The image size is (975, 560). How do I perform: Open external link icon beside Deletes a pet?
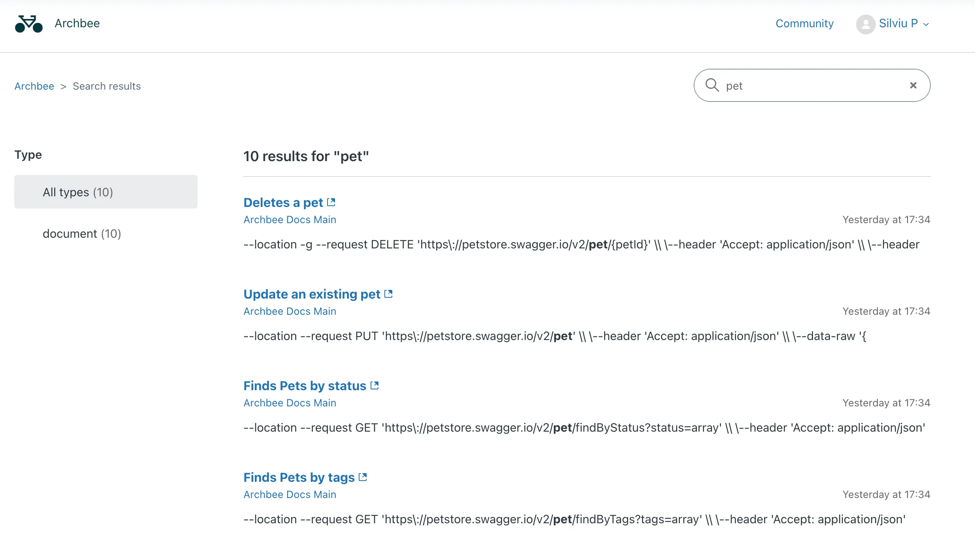pos(331,202)
